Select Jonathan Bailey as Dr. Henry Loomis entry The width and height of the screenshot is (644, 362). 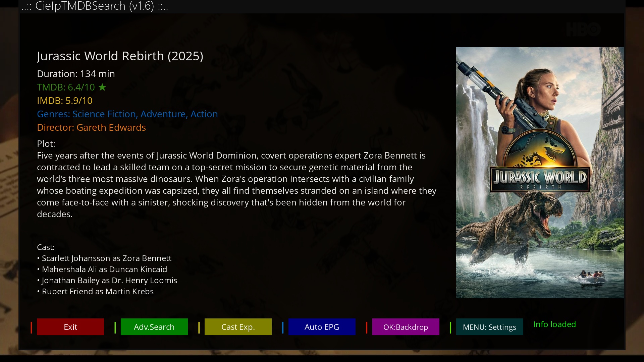pyautogui.click(x=107, y=280)
